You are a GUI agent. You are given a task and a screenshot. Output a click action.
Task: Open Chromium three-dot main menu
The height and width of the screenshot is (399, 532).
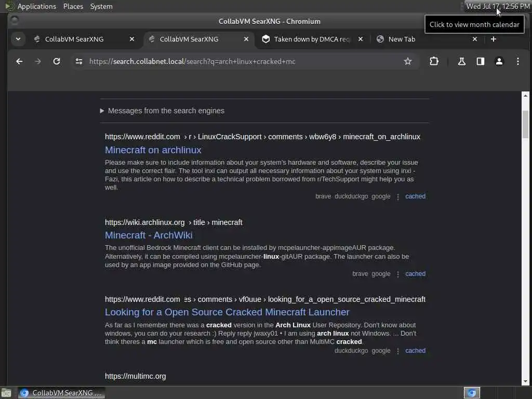coord(518,61)
